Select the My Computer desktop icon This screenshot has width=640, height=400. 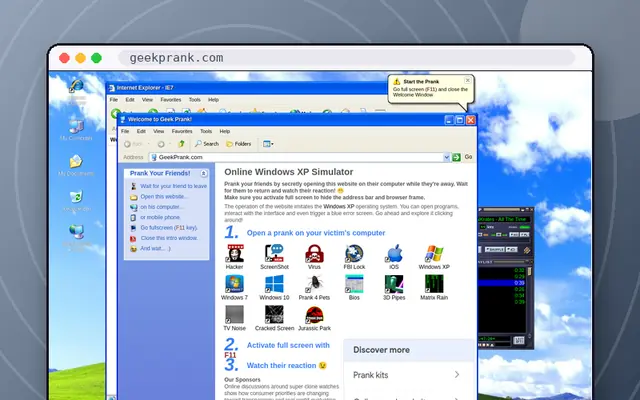(76, 129)
